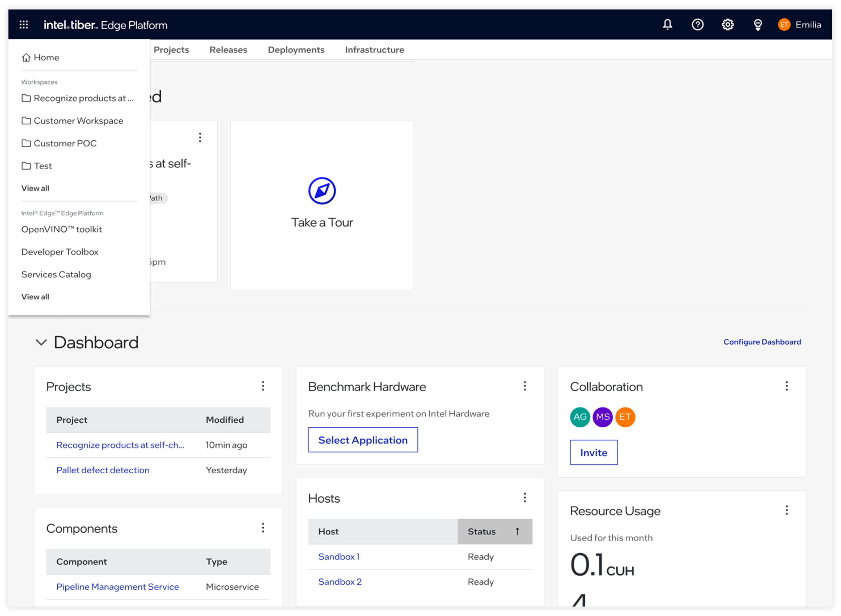841x616 pixels.
Task: Open the notifications bell
Action: point(667,25)
